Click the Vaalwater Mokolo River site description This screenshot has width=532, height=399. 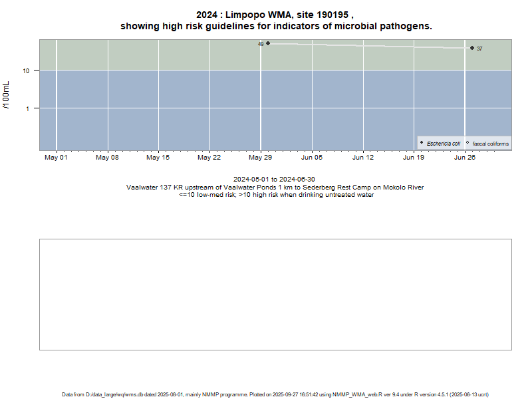pos(275,188)
